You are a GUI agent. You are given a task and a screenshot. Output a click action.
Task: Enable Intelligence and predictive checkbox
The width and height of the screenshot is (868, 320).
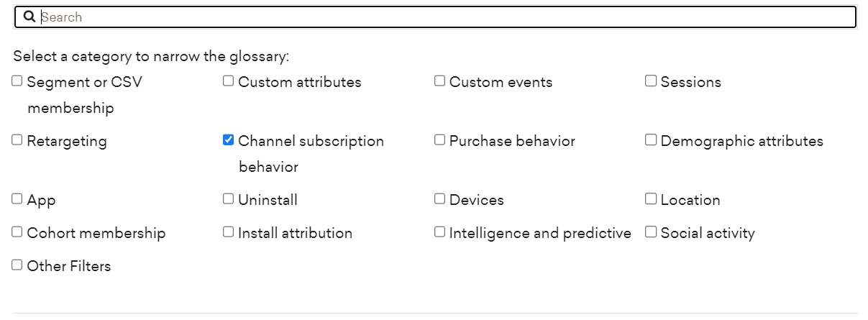click(440, 232)
